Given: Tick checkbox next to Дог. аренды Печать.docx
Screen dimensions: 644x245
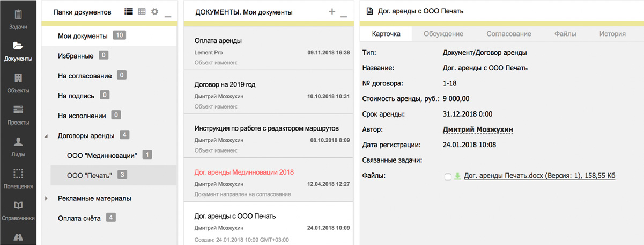Looking at the screenshot, I should point(448,176).
